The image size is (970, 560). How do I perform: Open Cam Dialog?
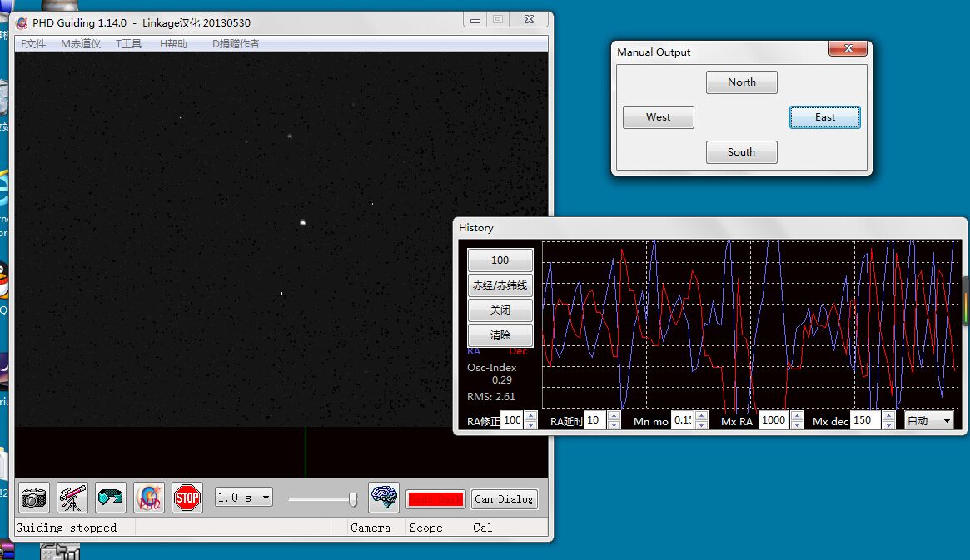pyautogui.click(x=505, y=498)
